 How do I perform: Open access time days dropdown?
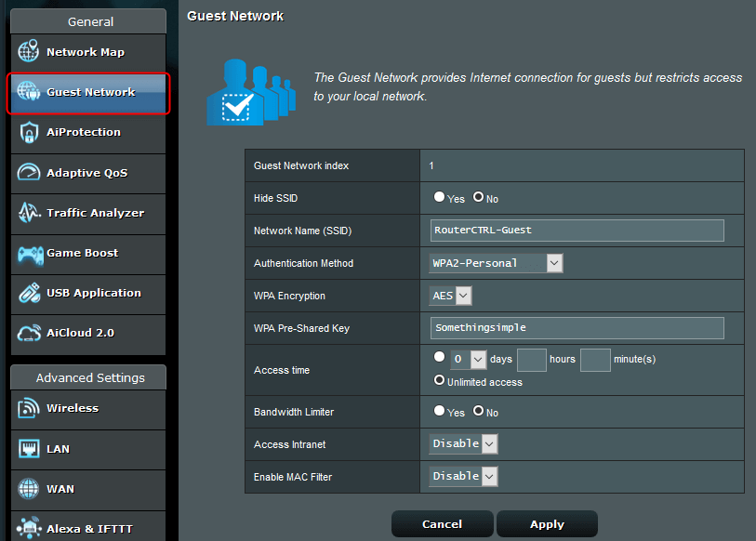click(x=468, y=359)
